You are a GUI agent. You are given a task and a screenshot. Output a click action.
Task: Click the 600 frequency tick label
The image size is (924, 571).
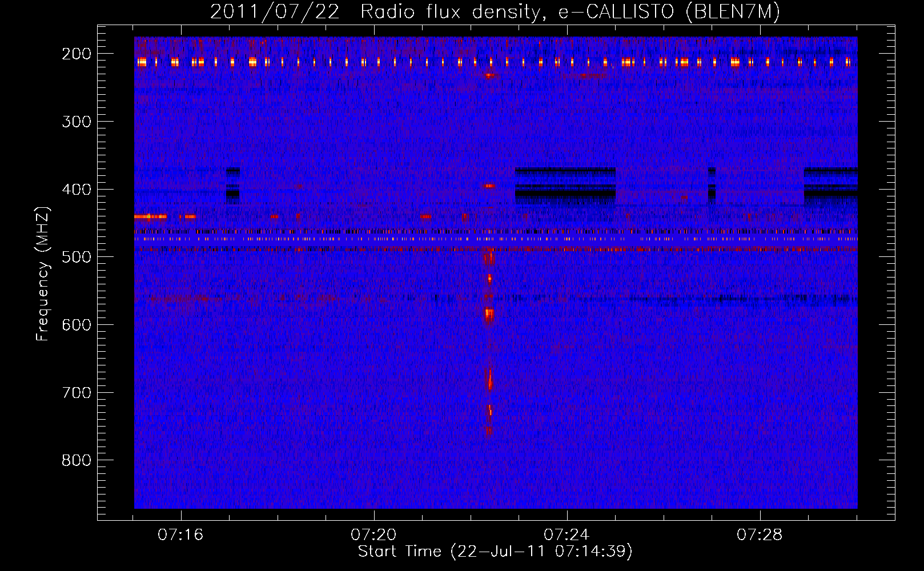coord(77,325)
